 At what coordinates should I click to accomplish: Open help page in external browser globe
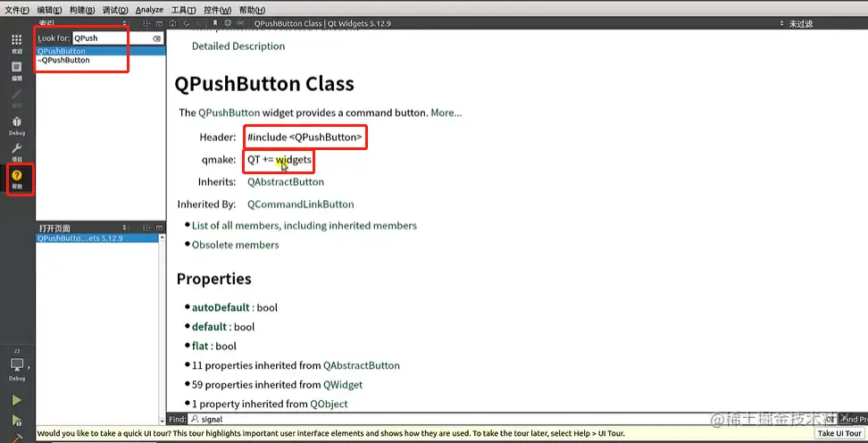[x=228, y=24]
